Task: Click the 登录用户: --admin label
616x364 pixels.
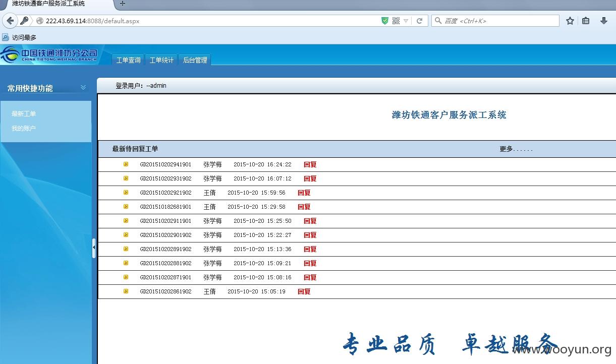Action: [x=141, y=86]
